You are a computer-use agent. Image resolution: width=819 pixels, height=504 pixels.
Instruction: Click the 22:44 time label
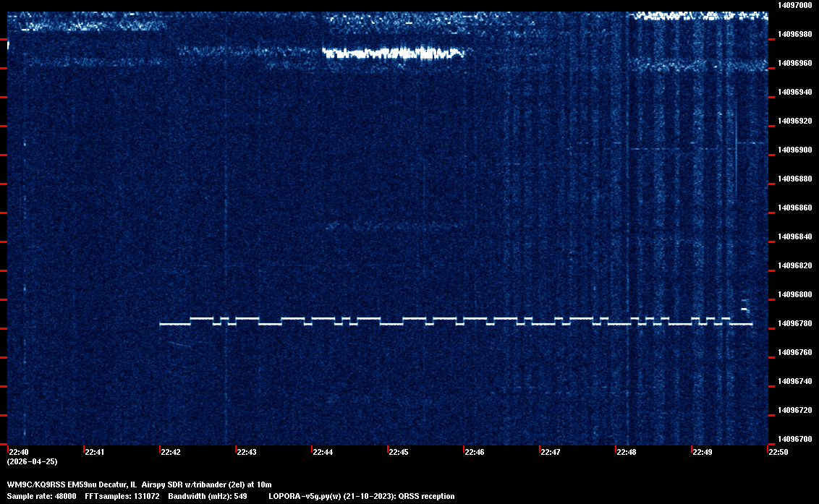[x=323, y=453]
